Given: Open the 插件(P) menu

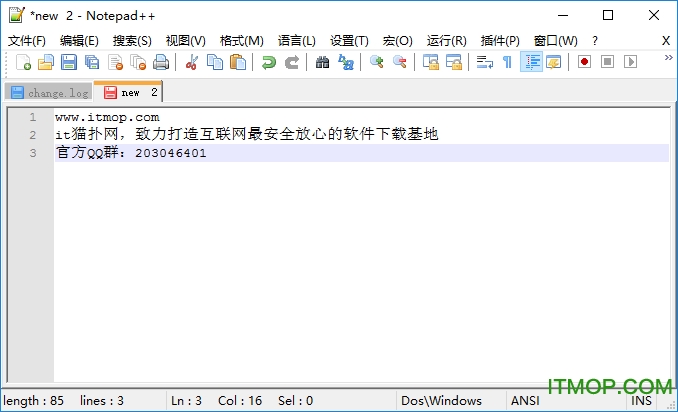Looking at the screenshot, I should click(x=500, y=41).
